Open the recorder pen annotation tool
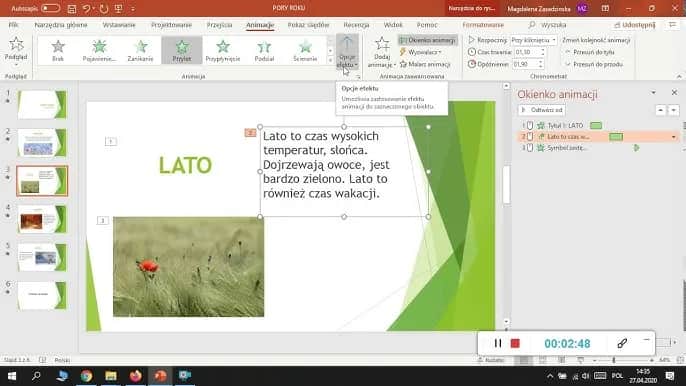This screenshot has width=686, height=386. pos(622,344)
